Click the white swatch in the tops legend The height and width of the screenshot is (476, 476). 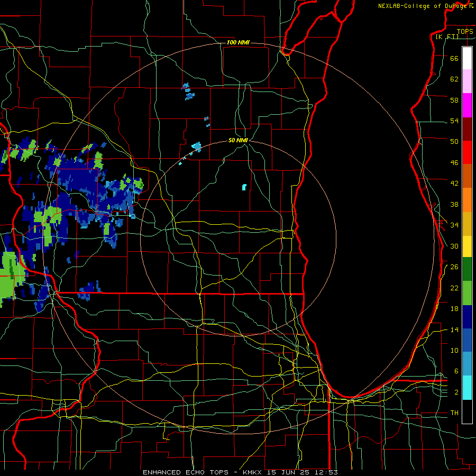467,58
